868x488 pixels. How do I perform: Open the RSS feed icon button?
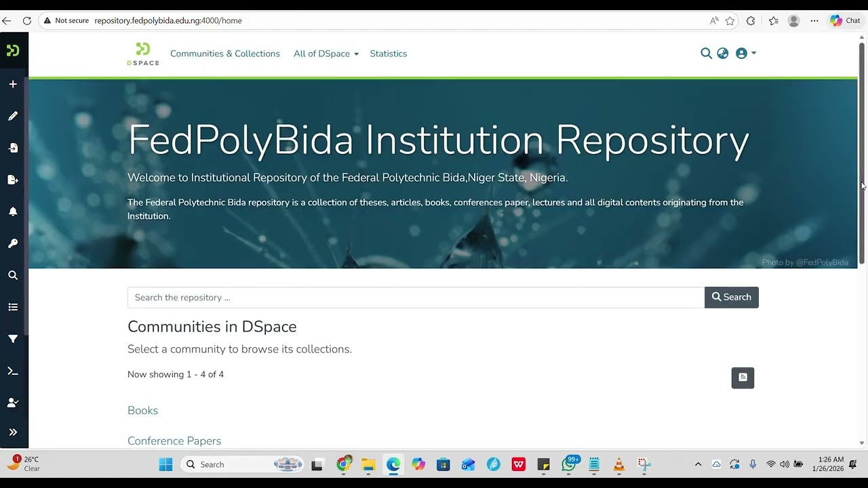coord(743,378)
